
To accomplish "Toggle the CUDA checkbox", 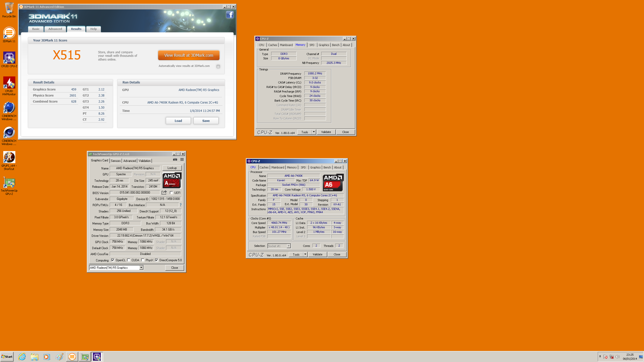I will 129,260.
